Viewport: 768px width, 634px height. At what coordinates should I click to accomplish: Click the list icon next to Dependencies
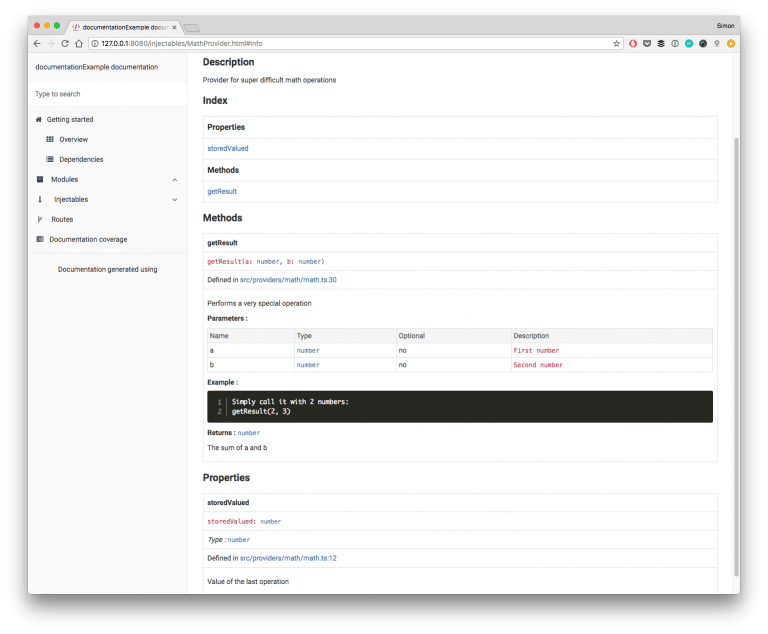tap(50, 160)
